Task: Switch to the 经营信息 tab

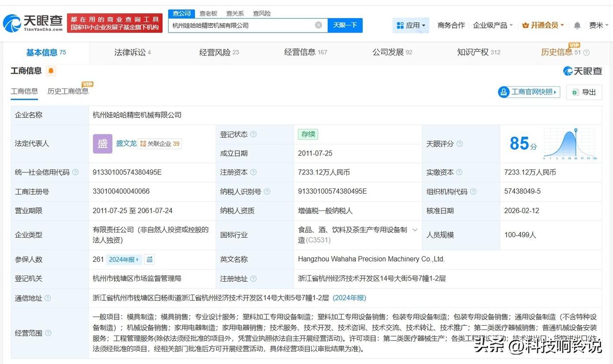Action: click(x=306, y=53)
